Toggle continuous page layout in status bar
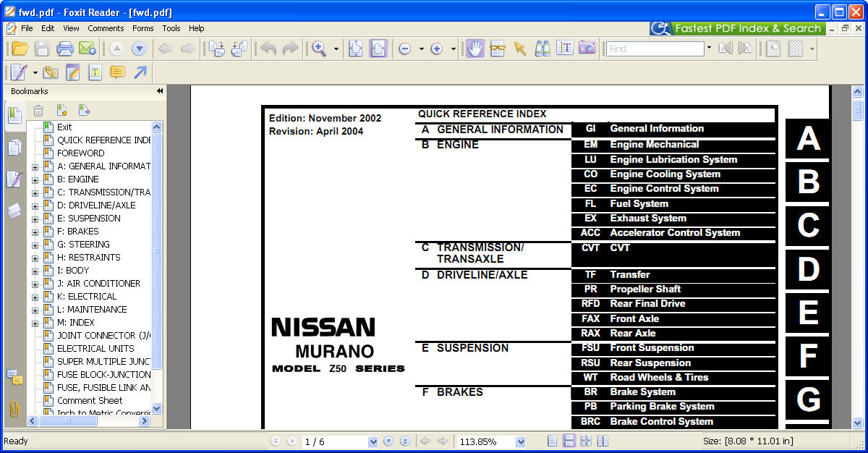This screenshot has width=868, height=453. click(x=569, y=441)
